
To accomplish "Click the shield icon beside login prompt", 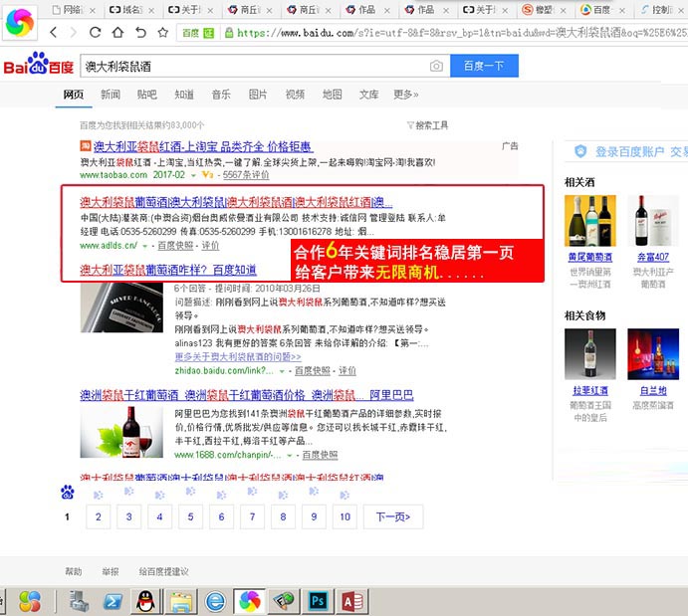I will pyautogui.click(x=580, y=151).
